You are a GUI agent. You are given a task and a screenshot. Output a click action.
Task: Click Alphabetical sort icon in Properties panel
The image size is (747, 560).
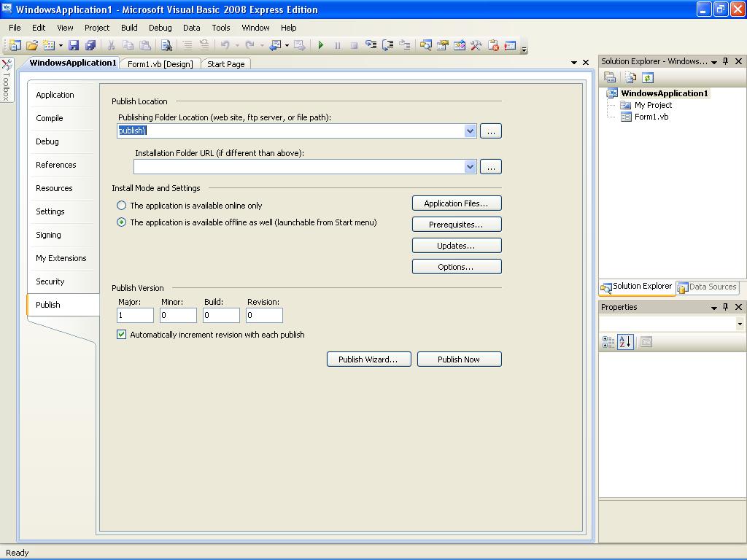pyautogui.click(x=625, y=341)
